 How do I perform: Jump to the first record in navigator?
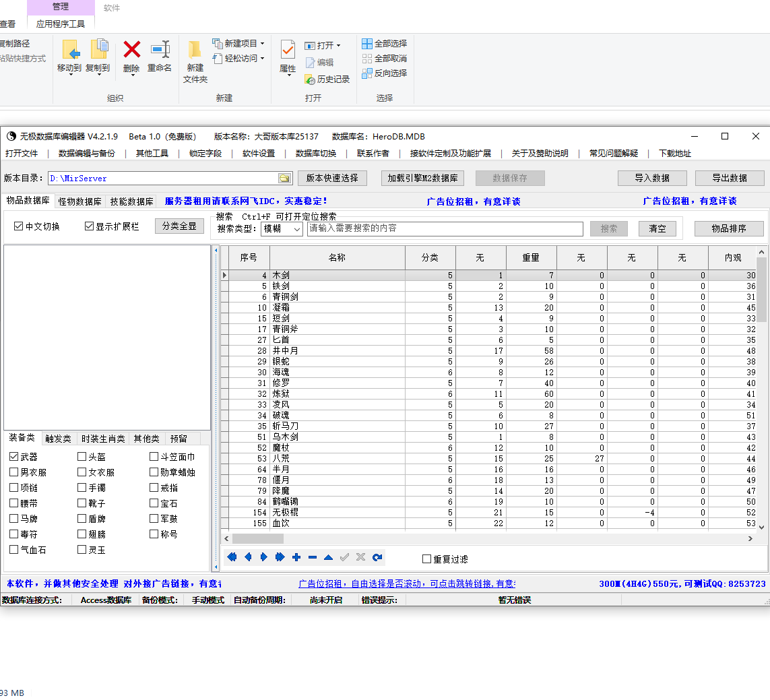point(232,557)
